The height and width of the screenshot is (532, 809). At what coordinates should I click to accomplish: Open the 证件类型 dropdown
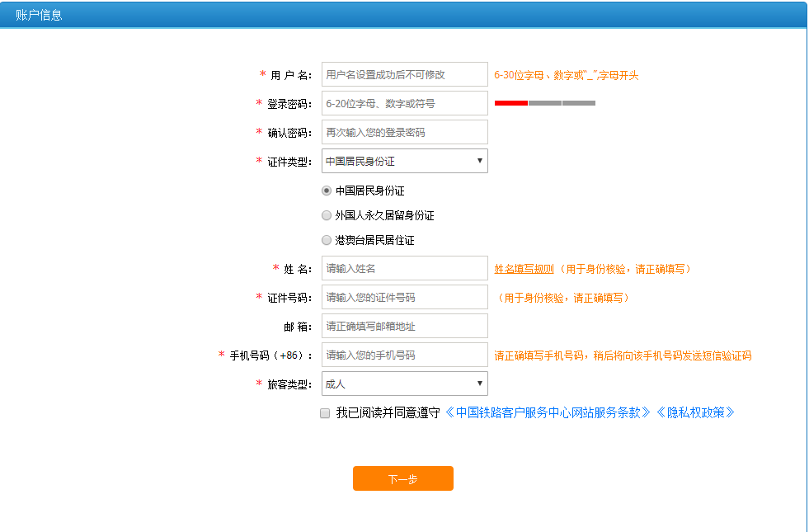click(x=404, y=161)
